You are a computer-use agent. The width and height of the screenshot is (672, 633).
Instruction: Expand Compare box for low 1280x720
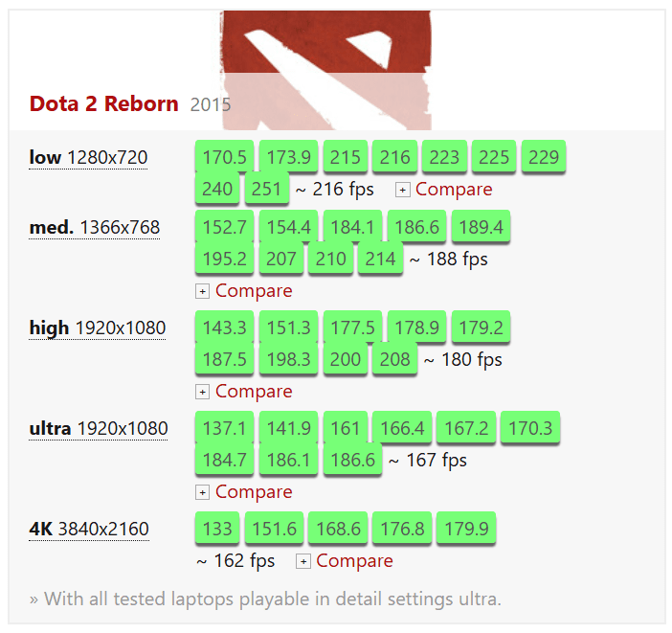coord(402,190)
